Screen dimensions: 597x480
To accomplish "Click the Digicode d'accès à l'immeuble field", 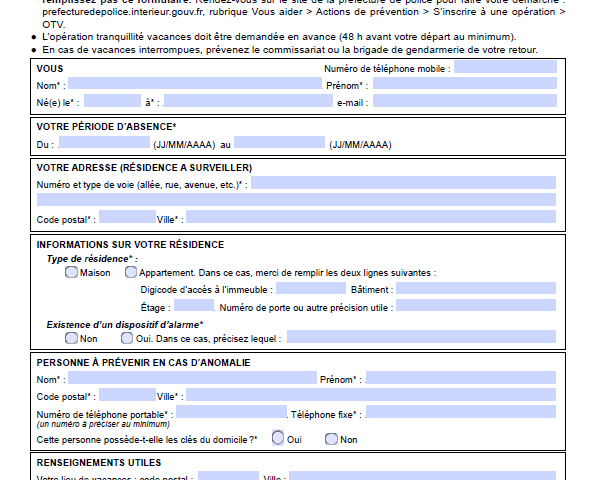I will (311, 288).
